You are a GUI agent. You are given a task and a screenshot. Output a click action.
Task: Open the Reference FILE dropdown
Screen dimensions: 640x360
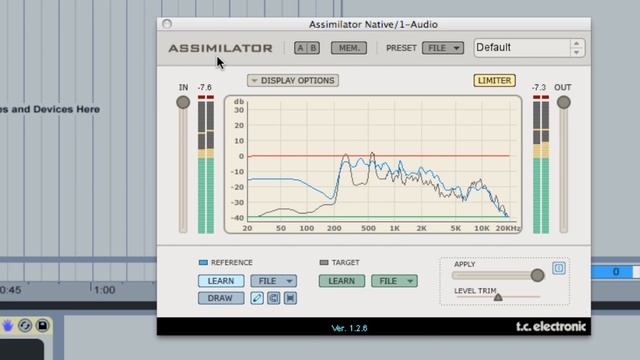[x=273, y=281]
